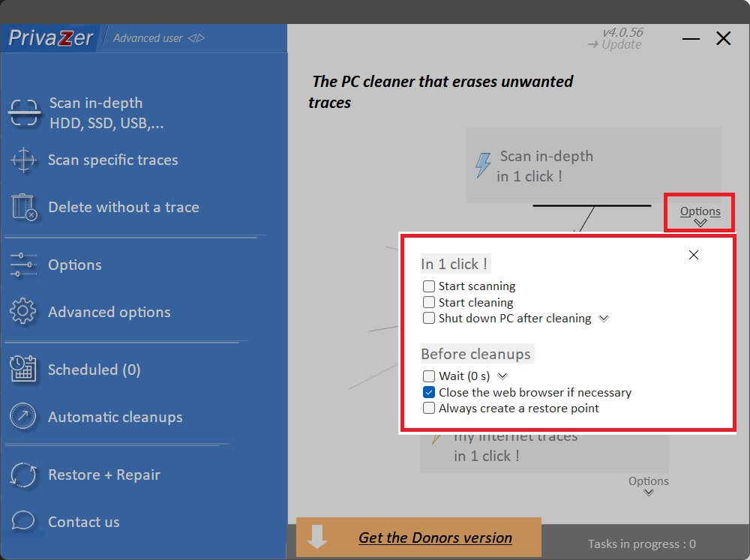Tick the Start cleaning checkbox
The width and height of the screenshot is (750, 560).
click(x=429, y=303)
